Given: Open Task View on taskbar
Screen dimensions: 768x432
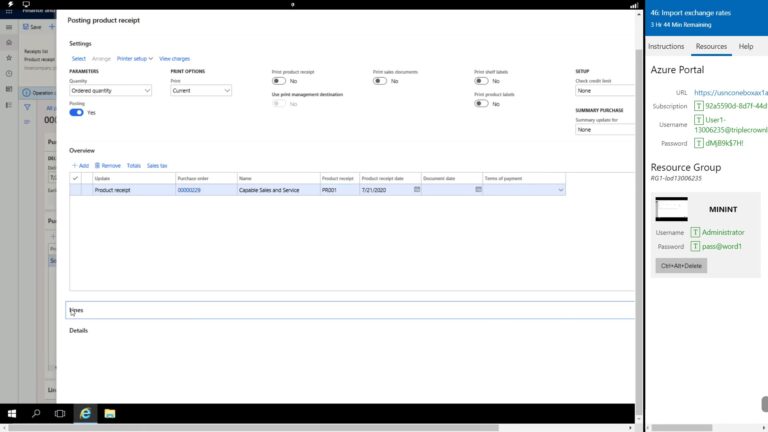Looking at the screenshot, I should [60, 414].
